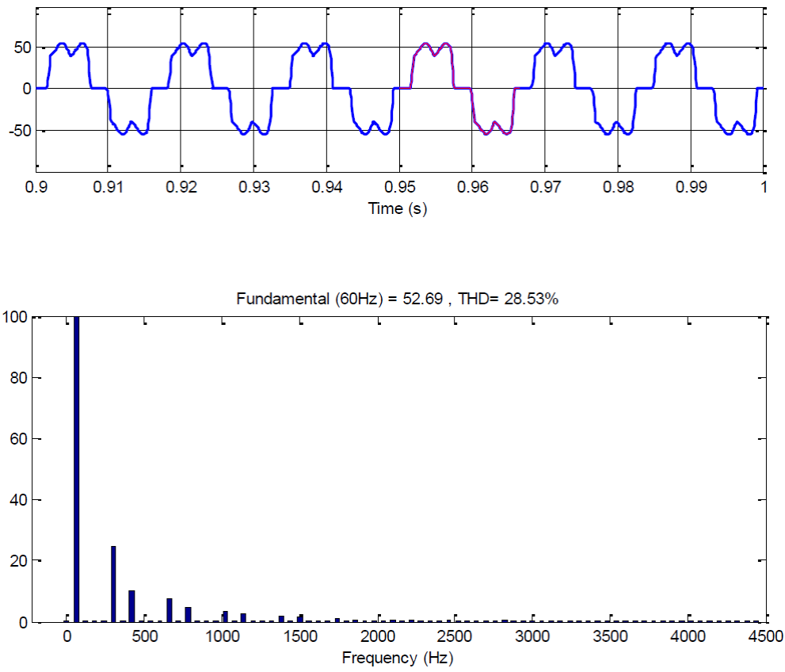This screenshot has height=672, width=785.
Task: Click the fundamental 60Hz bar in the spectrum
Action: (76, 468)
